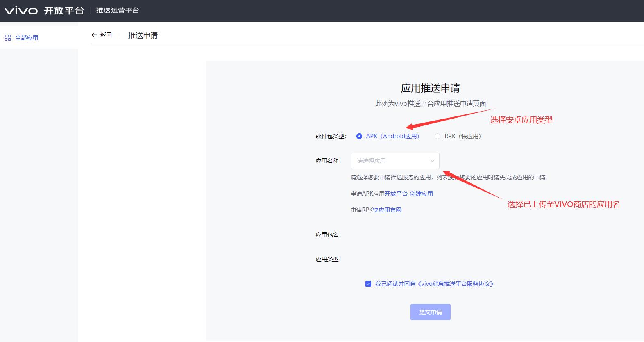The width and height of the screenshot is (644, 342).
Task: Click the 返回 back link
Action: tap(106, 35)
